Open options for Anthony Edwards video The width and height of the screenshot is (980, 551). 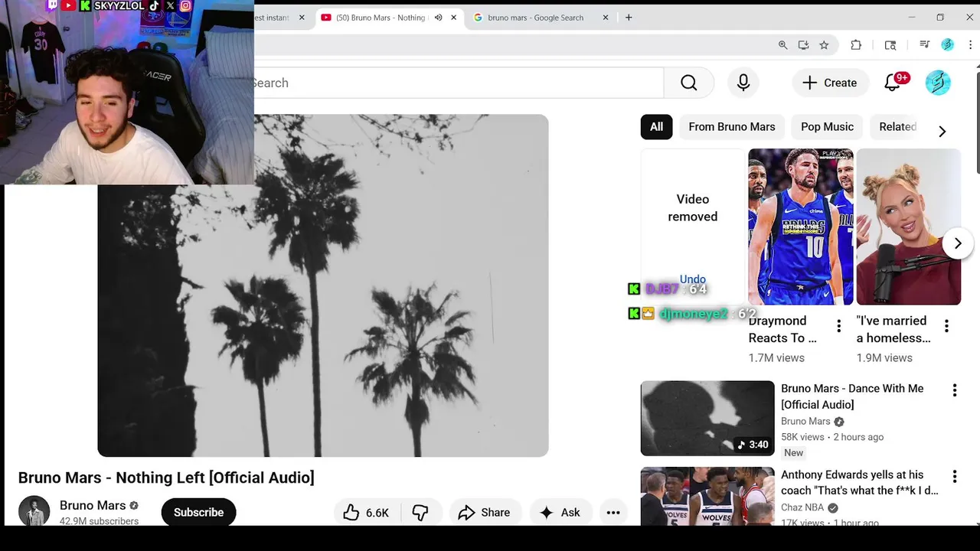[x=955, y=477]
